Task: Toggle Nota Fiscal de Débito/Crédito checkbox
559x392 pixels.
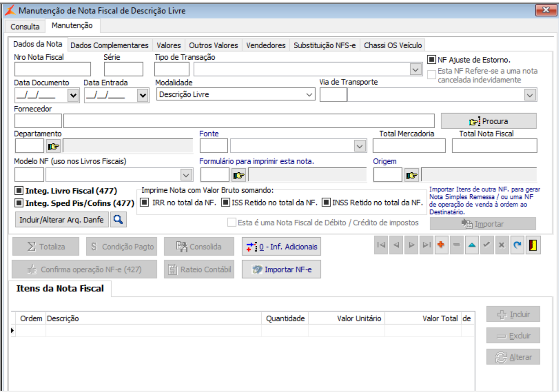Action: pyautogui.click(x=232, y=222)
